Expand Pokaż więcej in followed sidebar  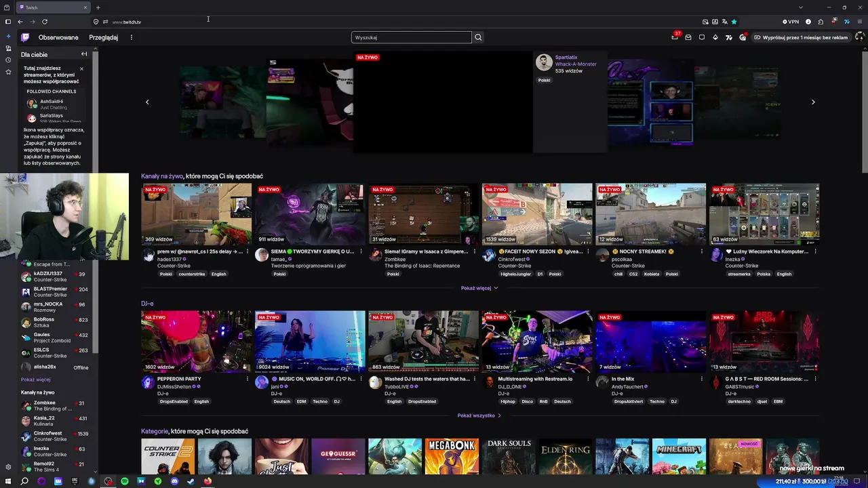point(35,380)
